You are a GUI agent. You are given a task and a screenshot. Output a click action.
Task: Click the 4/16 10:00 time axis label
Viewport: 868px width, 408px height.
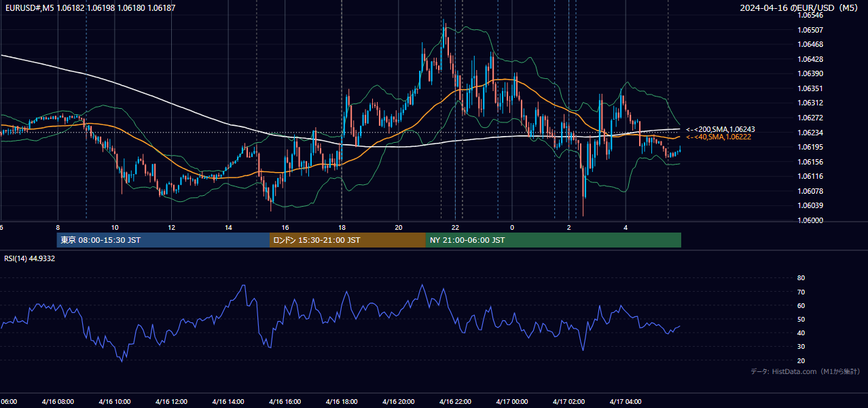(114, 402)
